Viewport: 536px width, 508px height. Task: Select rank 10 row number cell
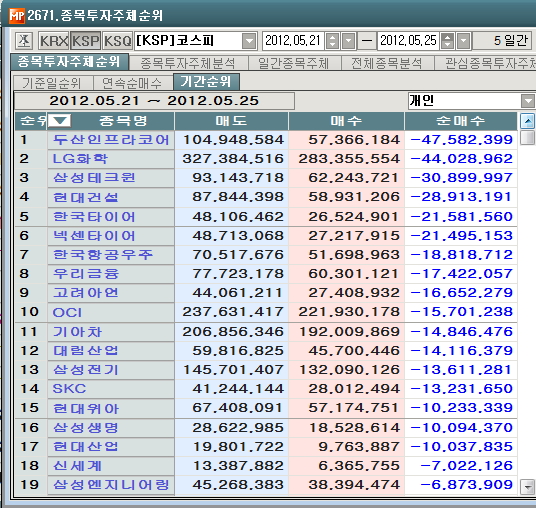click(31, 312)
